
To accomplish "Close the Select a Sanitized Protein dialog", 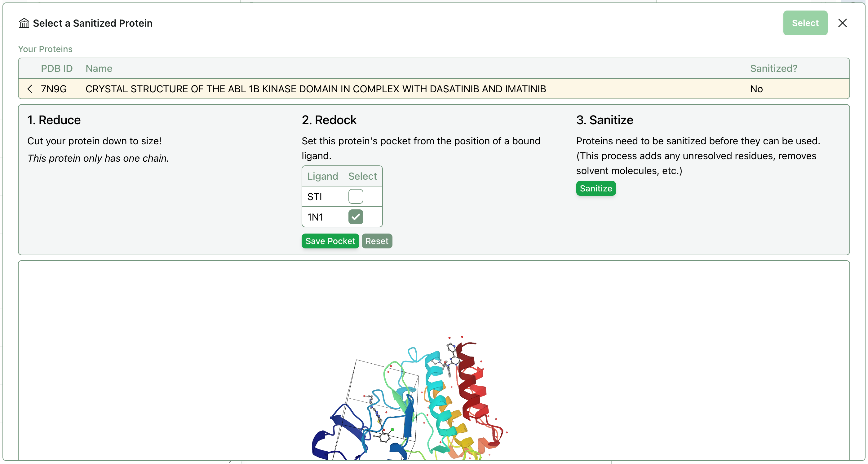I will (x=843, y=23).
